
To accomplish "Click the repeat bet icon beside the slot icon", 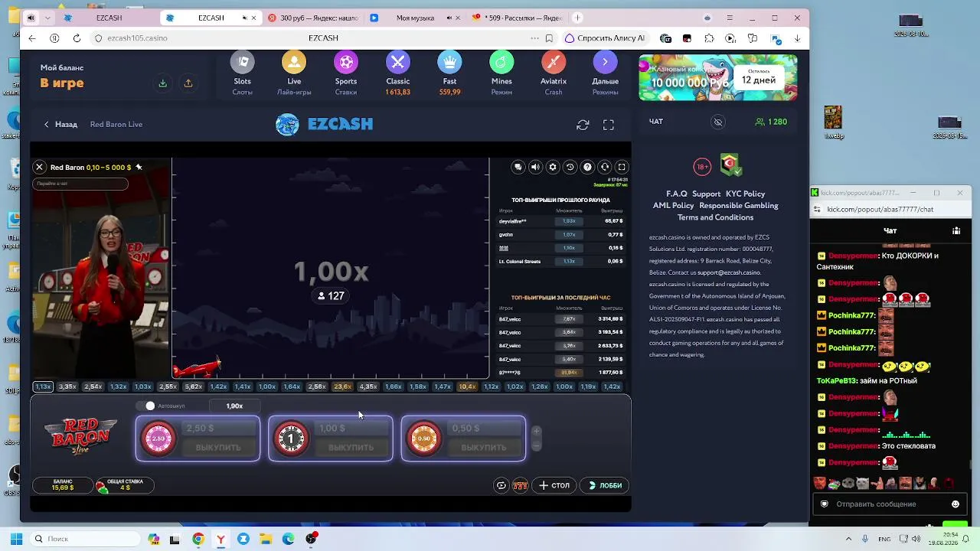I will pos(501,485).
